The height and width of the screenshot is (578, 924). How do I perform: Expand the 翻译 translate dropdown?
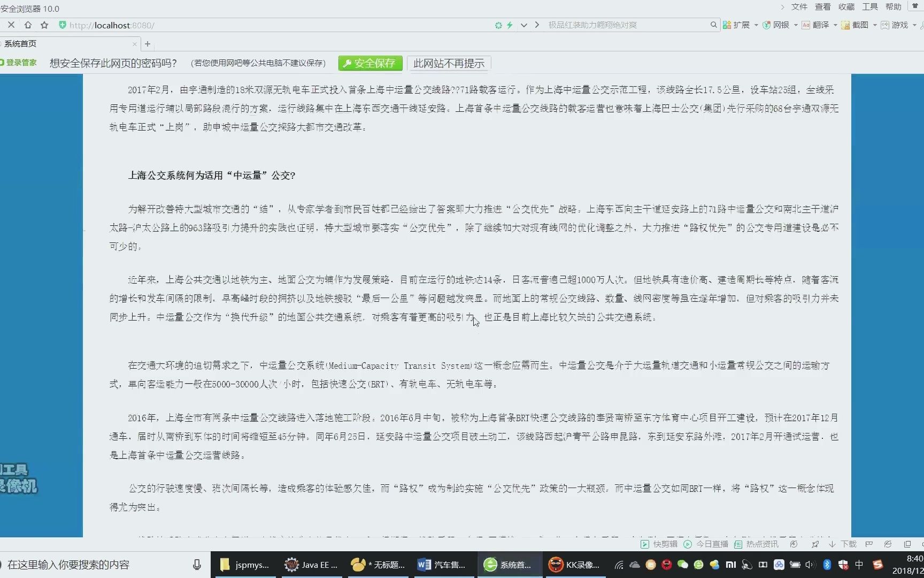click(835, 25)
